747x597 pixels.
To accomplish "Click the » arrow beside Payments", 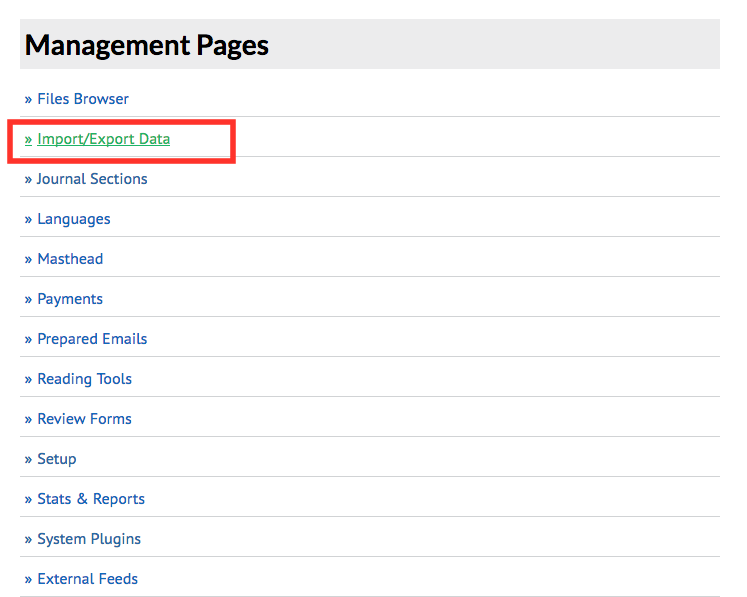I will 28,299.
